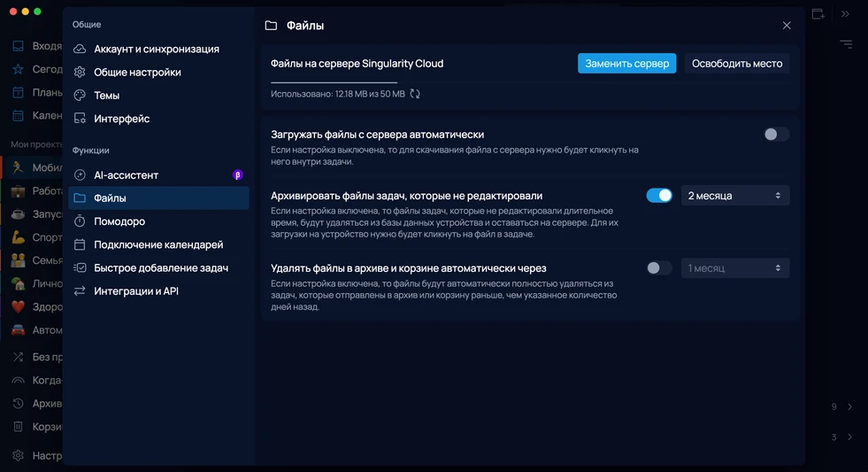
Task: Close the settings dialog with X
Action: tap(787, 26)
